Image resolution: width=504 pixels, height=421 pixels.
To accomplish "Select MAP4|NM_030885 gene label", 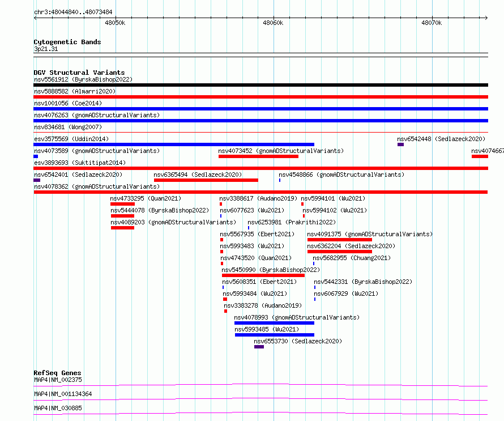I will tap(58, 408).
